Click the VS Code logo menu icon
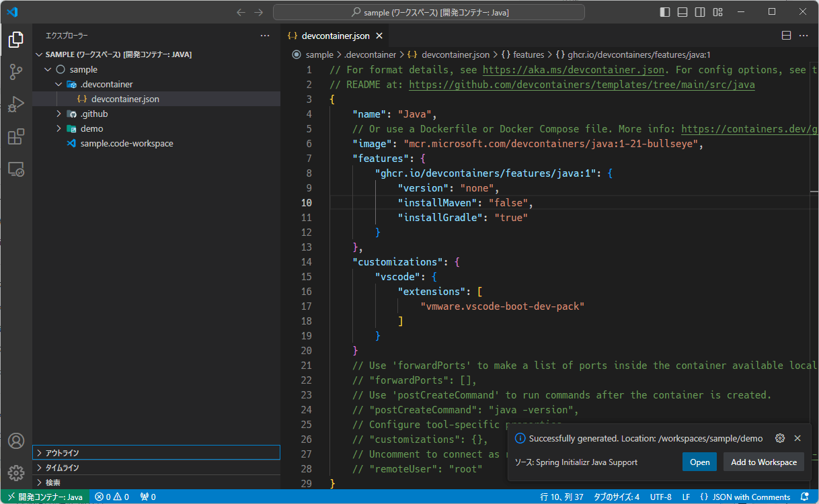Viewport: 819px width, 504px height. (x=12, y=12)
